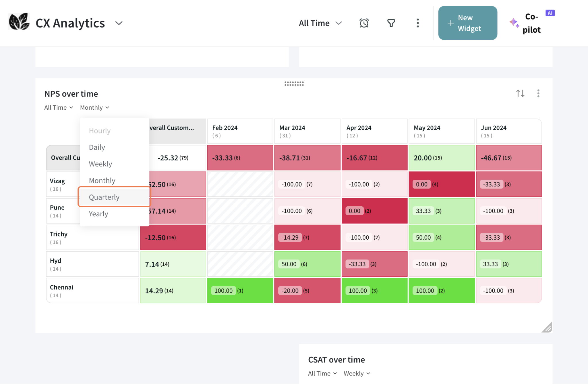This screenshot has height=384, width=588.
Task: Expand the CX Analytics dashboard chevron
Action: (119, 23)
